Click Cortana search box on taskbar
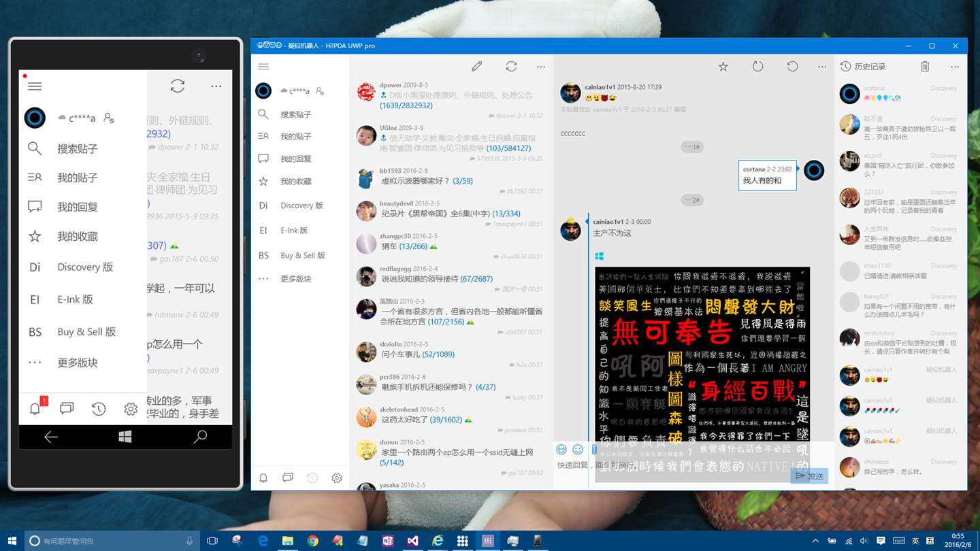The height and width of the screenshot is (551, 980). [x=113, y=541]
